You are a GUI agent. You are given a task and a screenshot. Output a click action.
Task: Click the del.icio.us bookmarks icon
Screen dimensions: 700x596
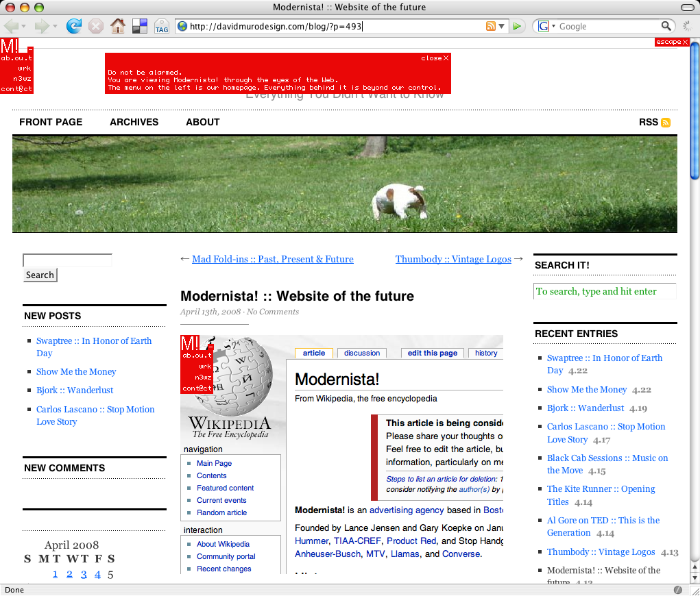tap(140, 26)
